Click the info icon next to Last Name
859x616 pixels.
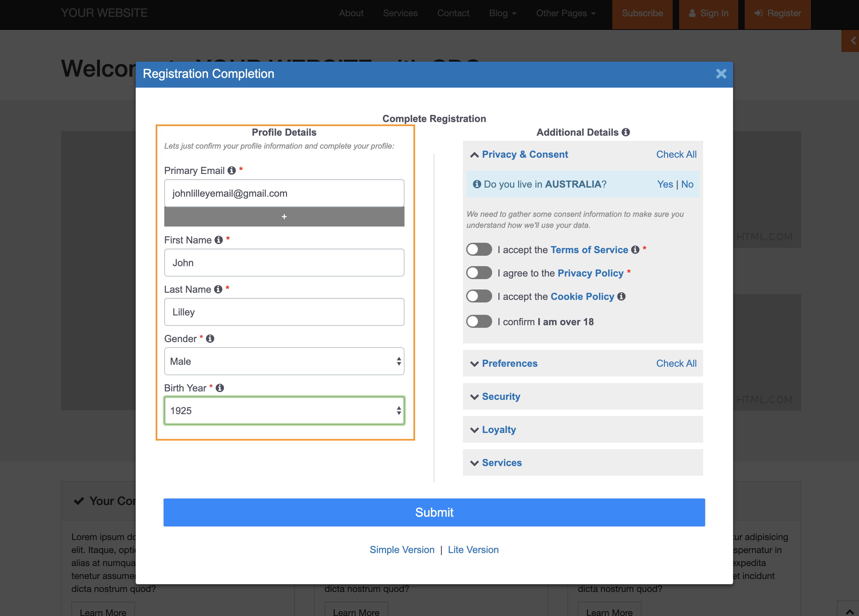click(218, 289)
